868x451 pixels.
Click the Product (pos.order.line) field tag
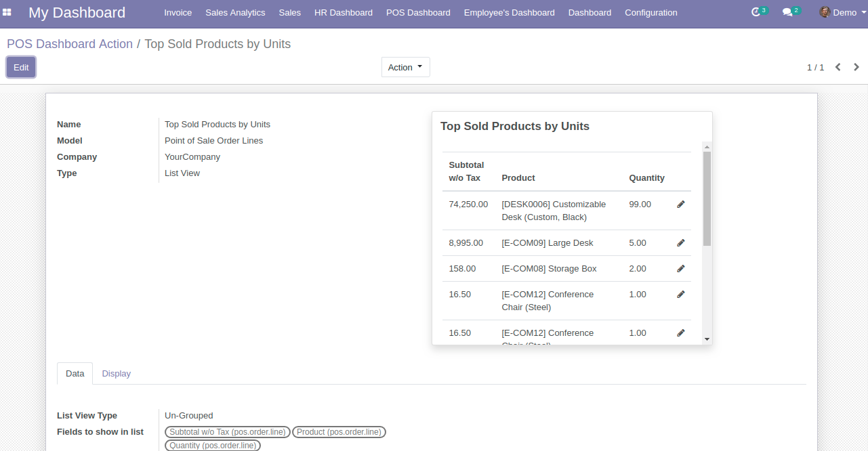click(339, 432)
